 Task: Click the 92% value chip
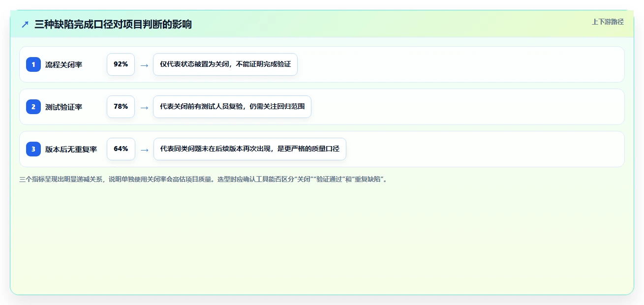point(121,64)
